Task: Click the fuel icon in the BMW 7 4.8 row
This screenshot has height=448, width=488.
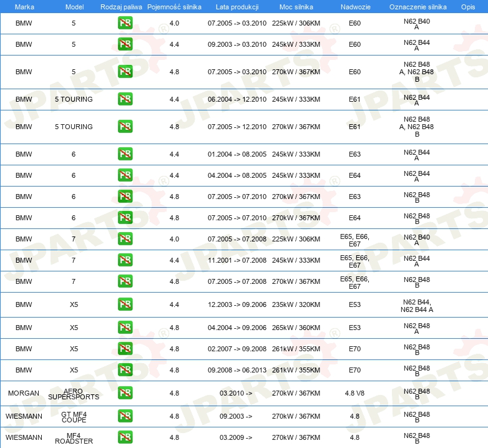Action: tap(125, 281)
